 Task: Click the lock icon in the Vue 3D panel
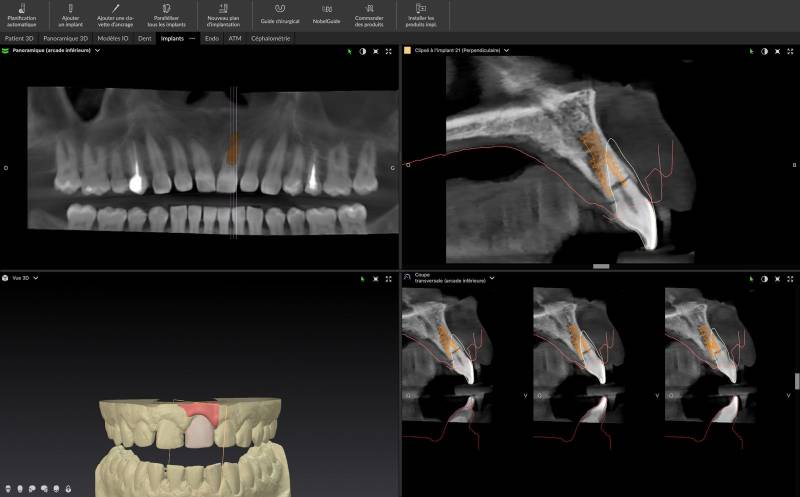click(68, 489)
